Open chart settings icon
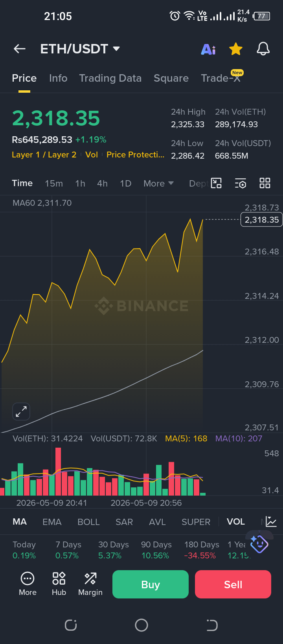 (x=241, y=183)
